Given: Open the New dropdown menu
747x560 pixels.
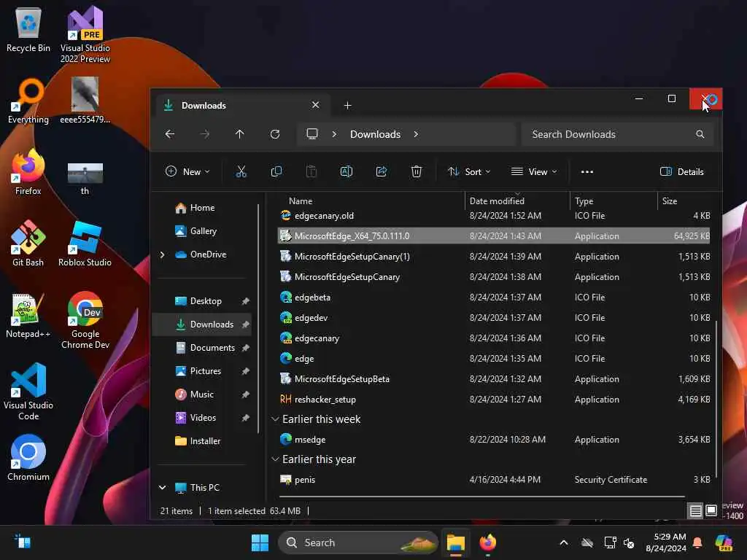Looking at the screenshot, I should (187, 172).
